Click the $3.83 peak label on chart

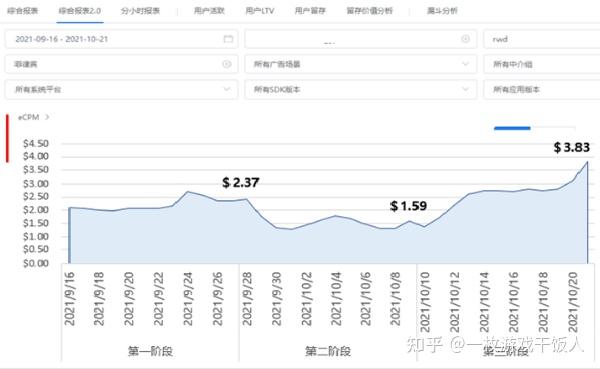click(x=572, y=147)
